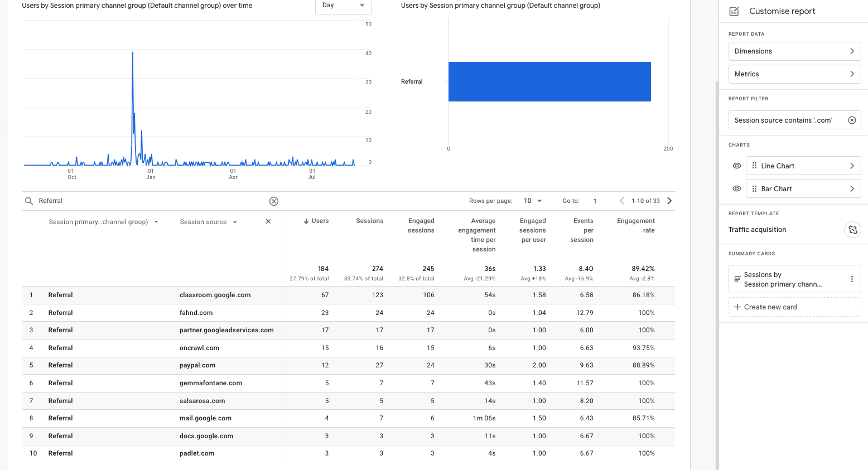The width and height of the screenshot is (868, 470).
Task: Expand the Metrics report data settings
Action: coord(794,74)
